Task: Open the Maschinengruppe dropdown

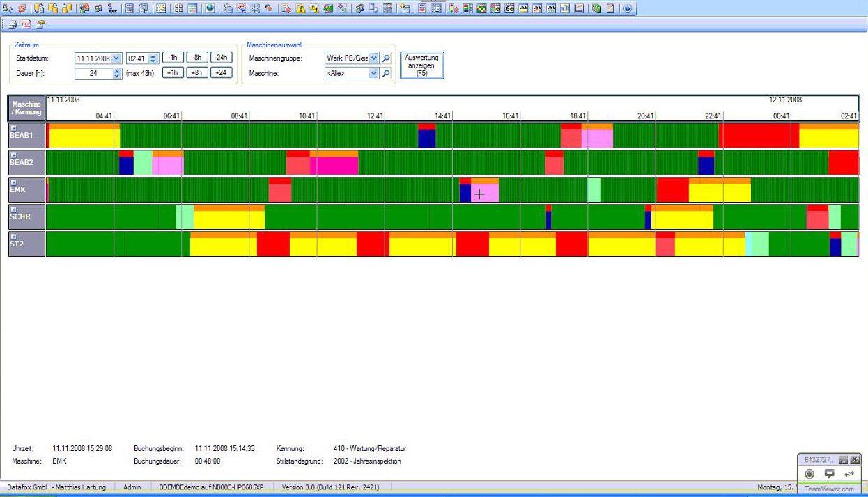Action: [374, 58]
